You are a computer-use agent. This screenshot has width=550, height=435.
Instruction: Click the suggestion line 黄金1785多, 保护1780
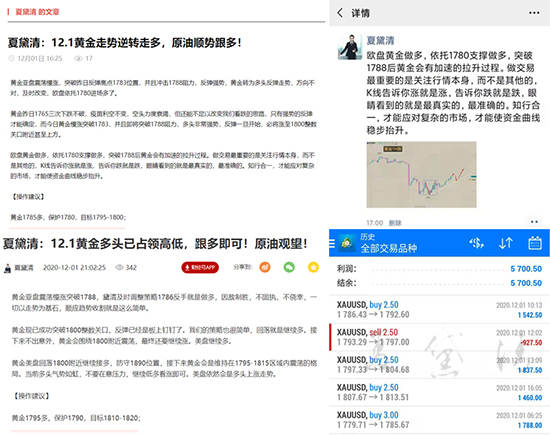point(68,218)
